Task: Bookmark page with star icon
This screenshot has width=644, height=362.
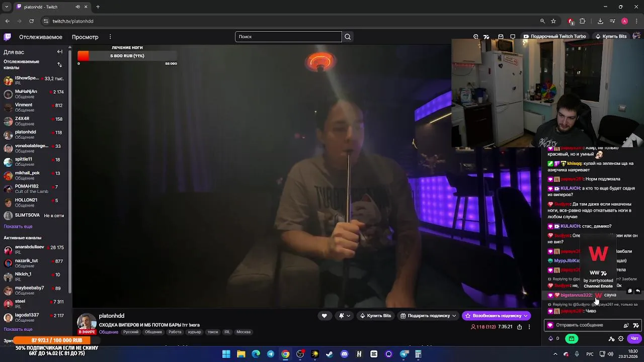Action: [553, 21]
